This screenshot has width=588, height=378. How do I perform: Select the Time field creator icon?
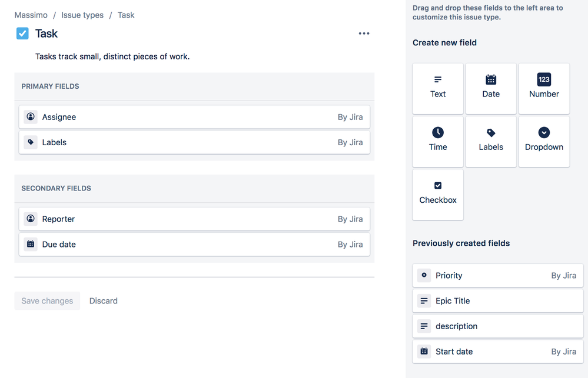[x=438, y=132]
